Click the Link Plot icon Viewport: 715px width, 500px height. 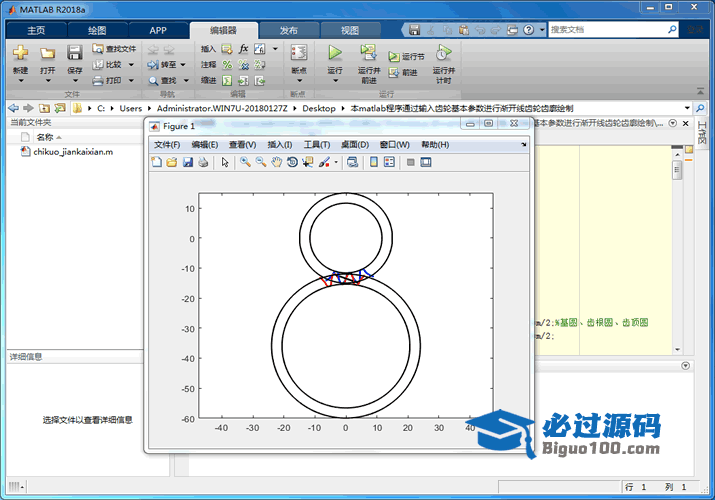click(352, 162)
